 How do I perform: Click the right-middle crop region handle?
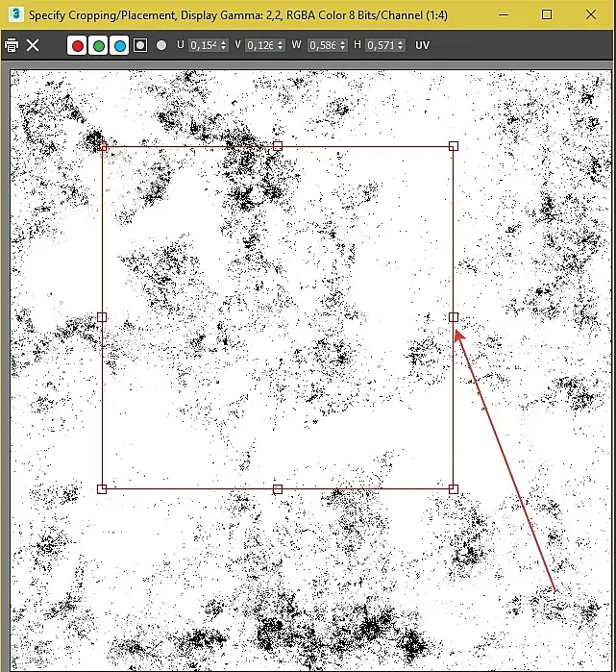(x=454, y=317)
